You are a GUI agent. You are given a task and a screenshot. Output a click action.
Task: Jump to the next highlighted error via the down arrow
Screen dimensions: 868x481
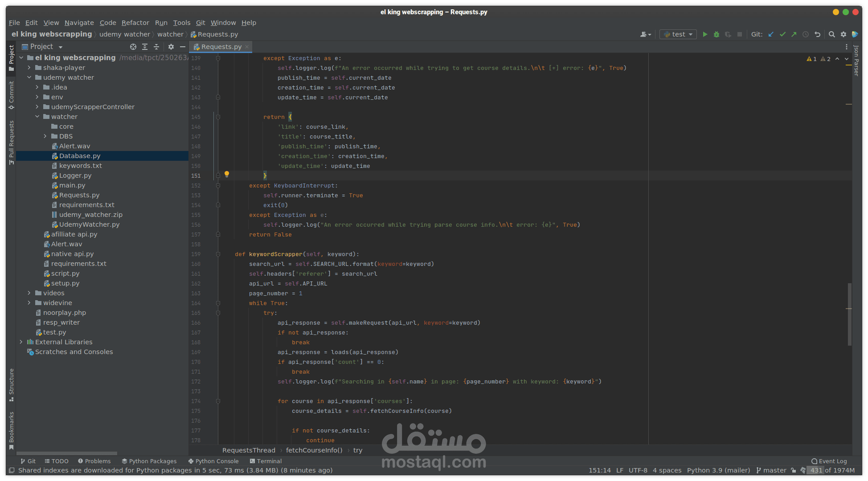[847, 59]
